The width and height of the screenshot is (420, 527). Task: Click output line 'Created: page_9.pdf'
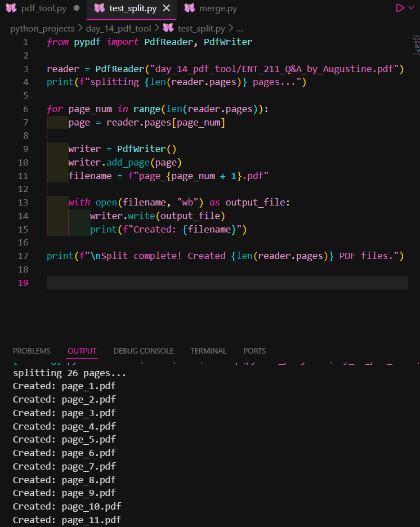64,493
